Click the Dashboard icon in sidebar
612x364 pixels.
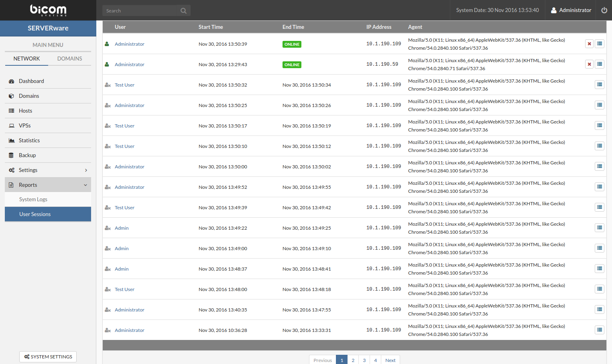(12, 81)
